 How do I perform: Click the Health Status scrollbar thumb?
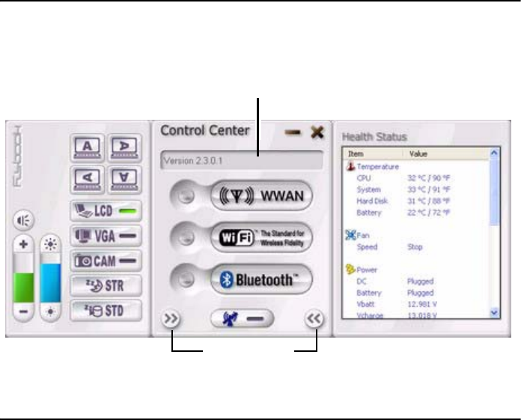click(494, 192)
